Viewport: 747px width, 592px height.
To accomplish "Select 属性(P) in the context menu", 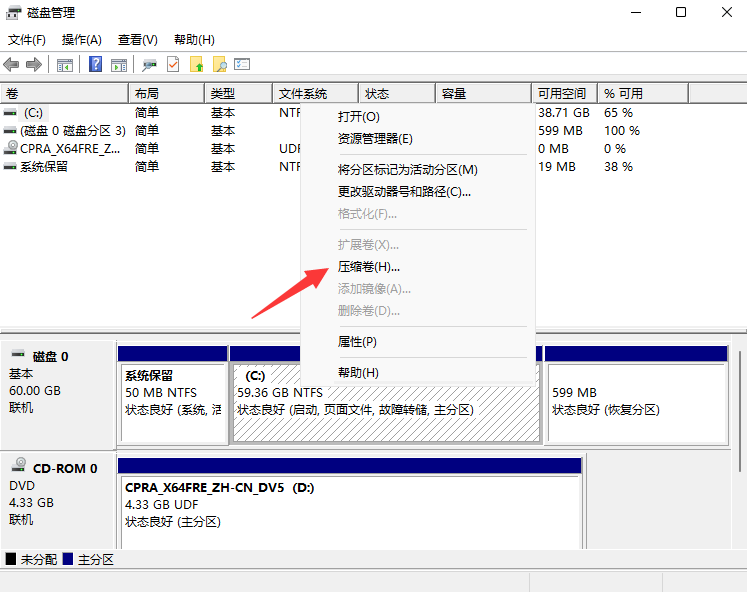I will pyautogui.click(x=357, y=342).
